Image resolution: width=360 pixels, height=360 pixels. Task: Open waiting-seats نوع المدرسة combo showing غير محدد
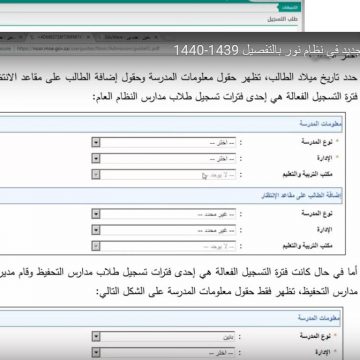pyautogui.click(x=164, y=214)
